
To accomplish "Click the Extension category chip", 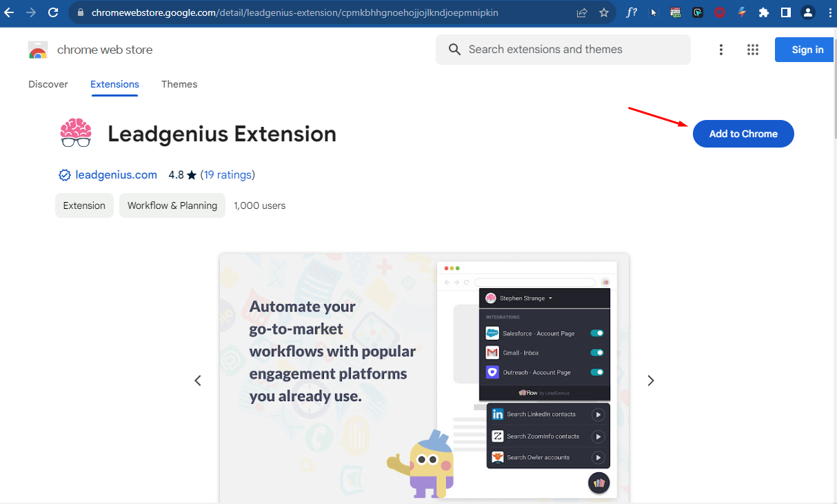I will pyautogui.click(x=84, y=205).
